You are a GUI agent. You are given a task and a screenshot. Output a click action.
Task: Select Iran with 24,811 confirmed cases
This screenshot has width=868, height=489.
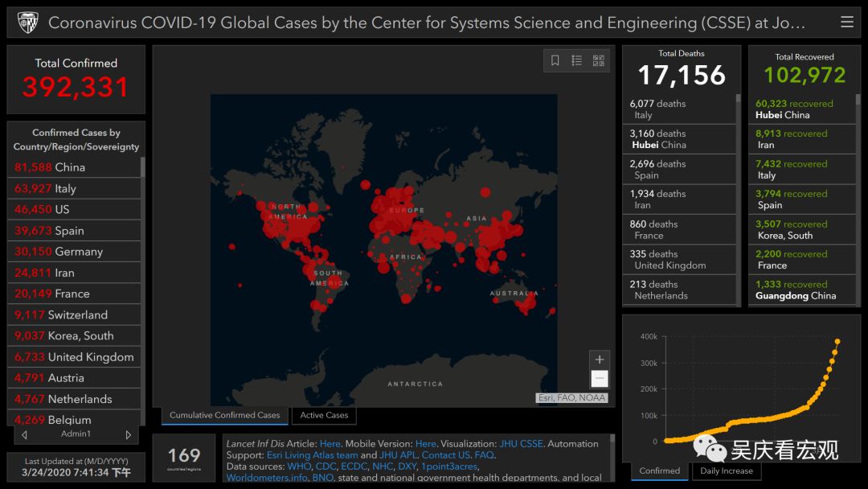click(74, 273)
